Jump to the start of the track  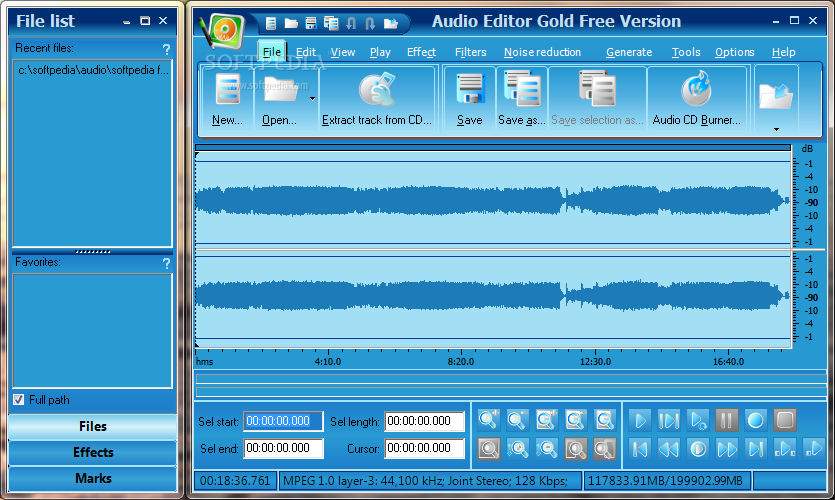pos(640,449)
